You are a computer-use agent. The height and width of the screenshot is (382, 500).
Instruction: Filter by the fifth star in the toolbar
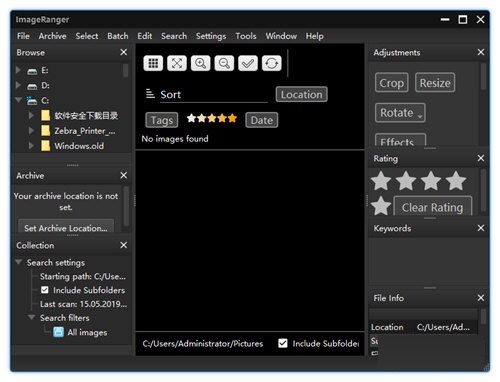(x=232, y=118)
